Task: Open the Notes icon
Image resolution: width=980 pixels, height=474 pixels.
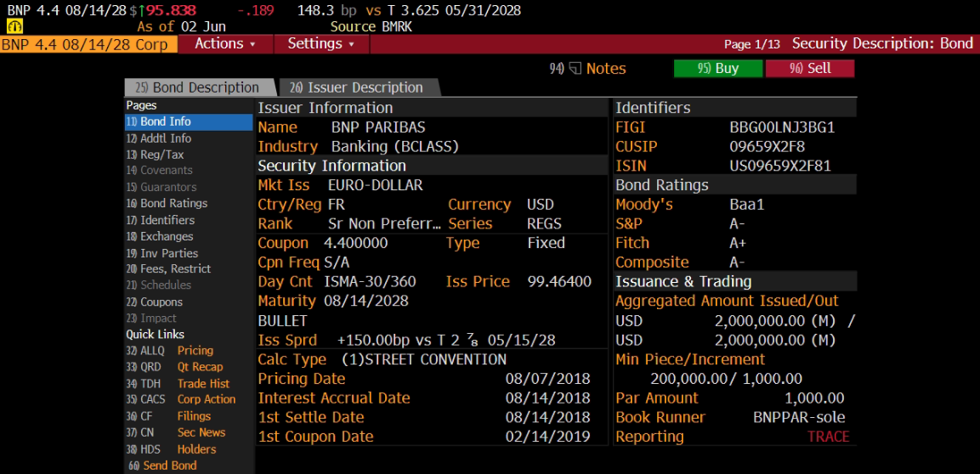Action: coord(575,69)
